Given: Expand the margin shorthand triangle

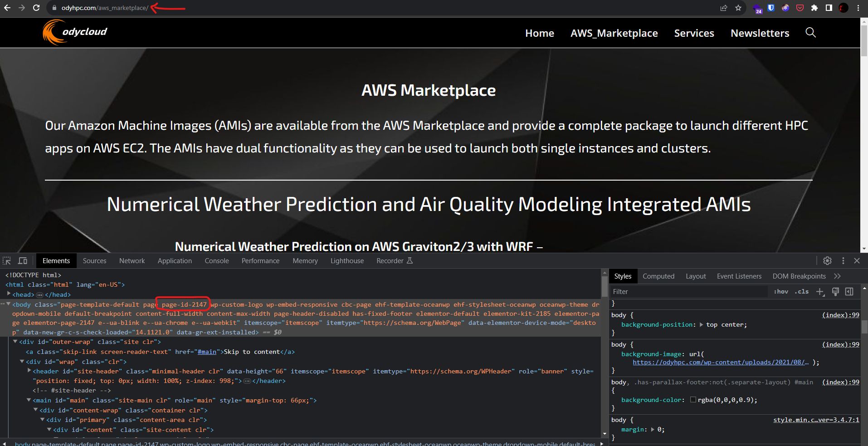Looking at the screenshot, I should (653, 430).
